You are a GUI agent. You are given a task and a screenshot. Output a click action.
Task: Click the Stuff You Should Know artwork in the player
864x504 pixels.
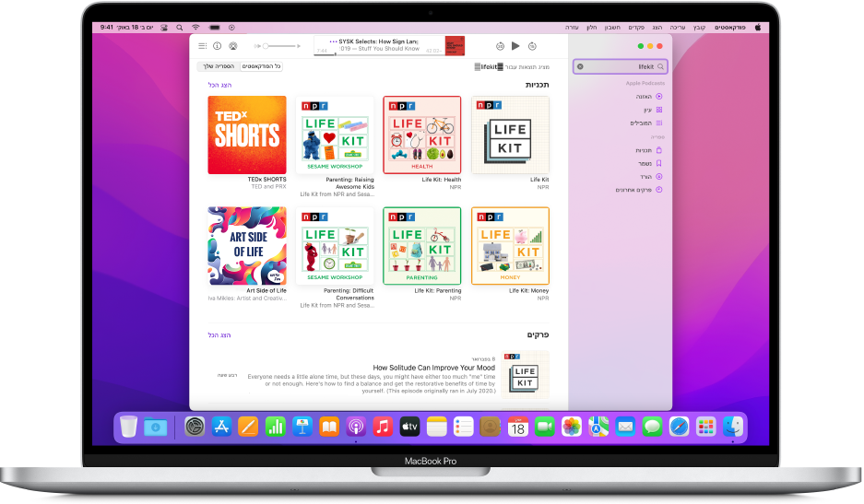[x=455, y=46]
